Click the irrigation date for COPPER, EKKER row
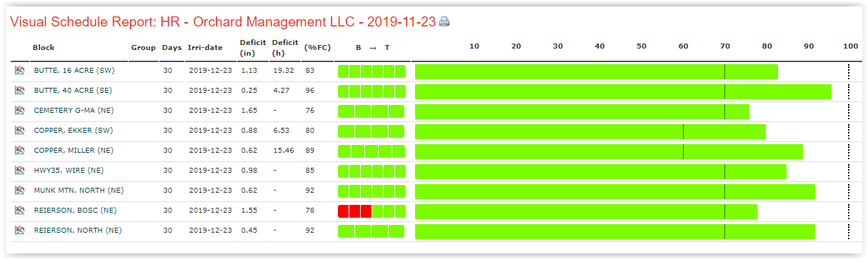The width and height of the screenshot is (868, 262). [x=210, y=131]
